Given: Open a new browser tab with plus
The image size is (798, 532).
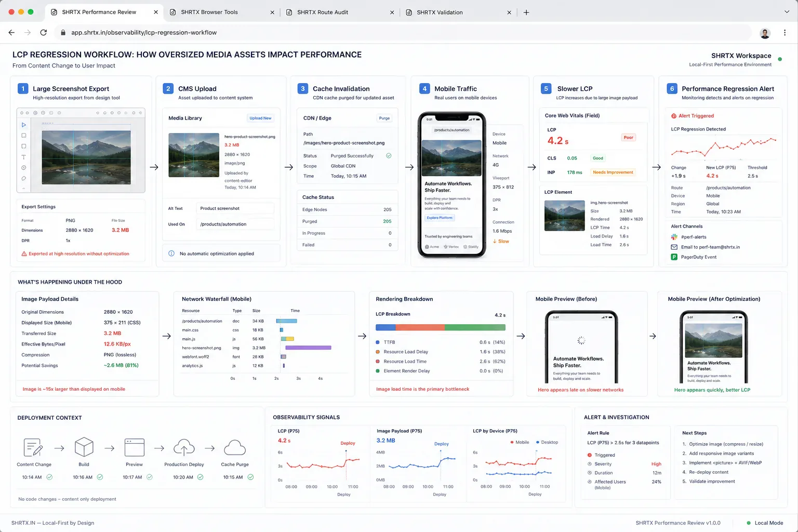Looking at the screenshot, I should point(526,12).
